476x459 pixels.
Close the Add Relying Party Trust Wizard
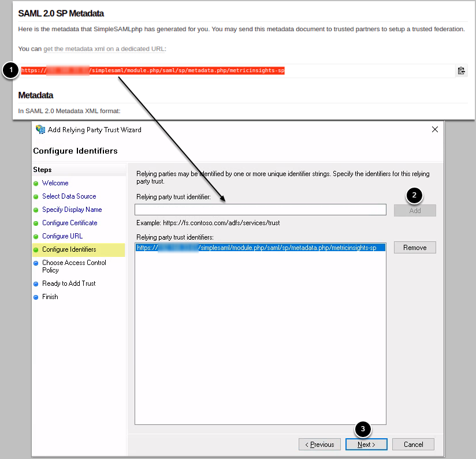click(435, 129)
